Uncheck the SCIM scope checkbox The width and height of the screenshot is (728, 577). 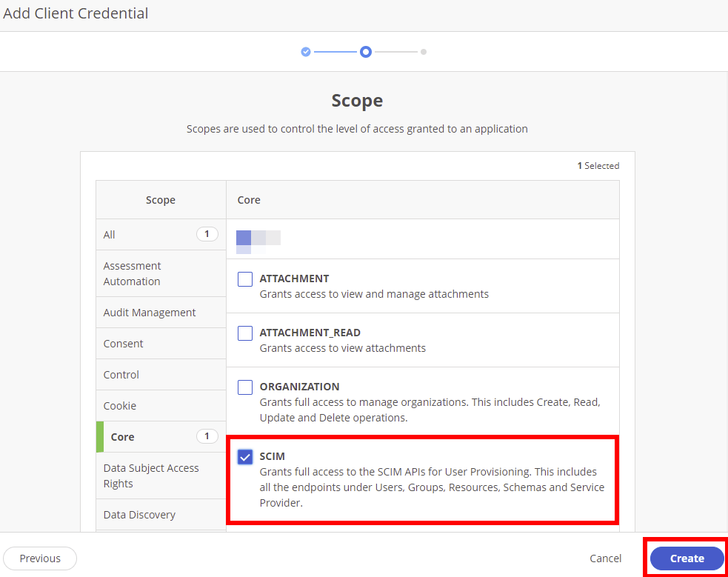click(244, 457)
